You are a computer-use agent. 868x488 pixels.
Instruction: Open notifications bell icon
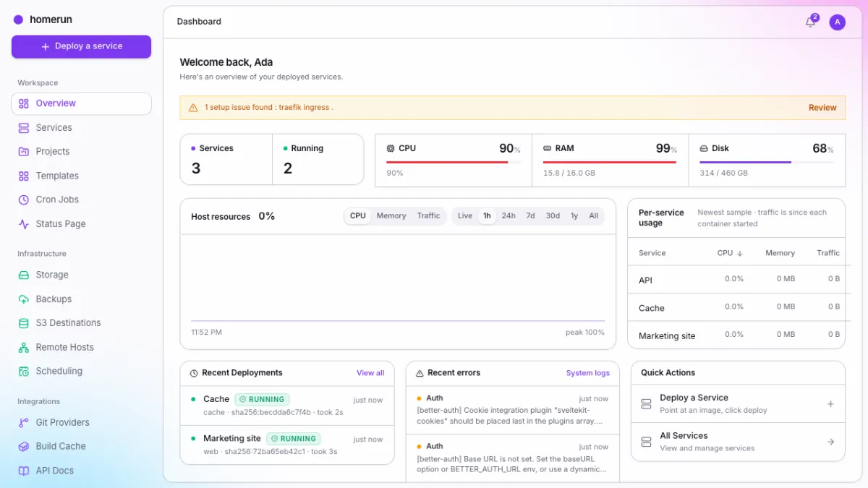point(810,22)
